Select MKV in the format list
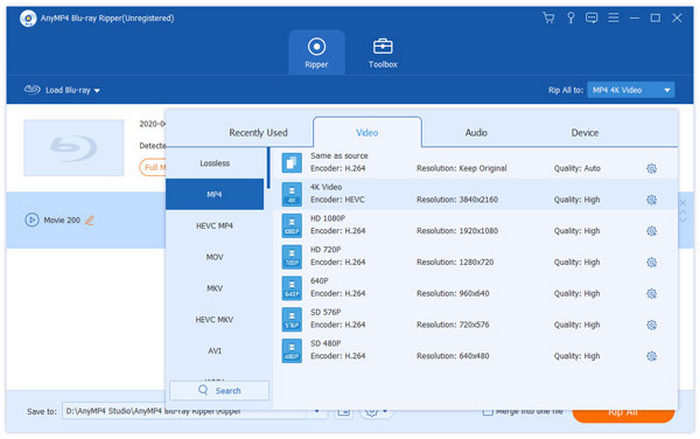The image size is (700, 439). tap(215, 288)
